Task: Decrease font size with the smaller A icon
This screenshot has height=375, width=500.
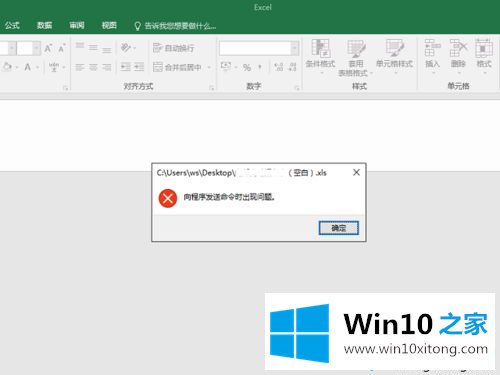Action: tap(61, 48)
